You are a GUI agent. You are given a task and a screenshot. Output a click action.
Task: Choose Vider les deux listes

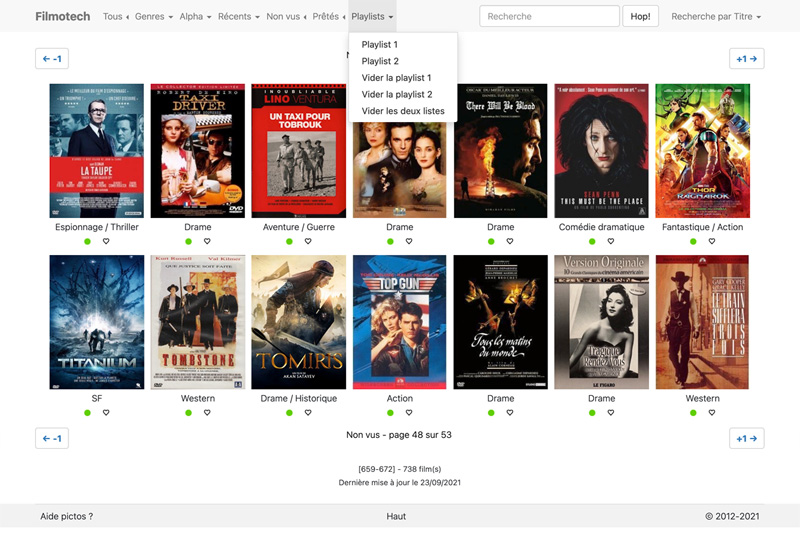point(403,111)
